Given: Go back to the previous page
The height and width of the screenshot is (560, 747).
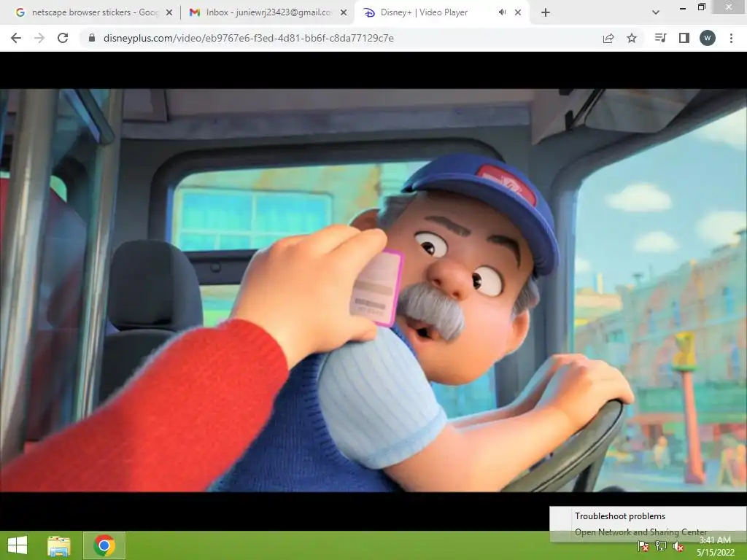Looking at the screenshot, I should point(16,38).
